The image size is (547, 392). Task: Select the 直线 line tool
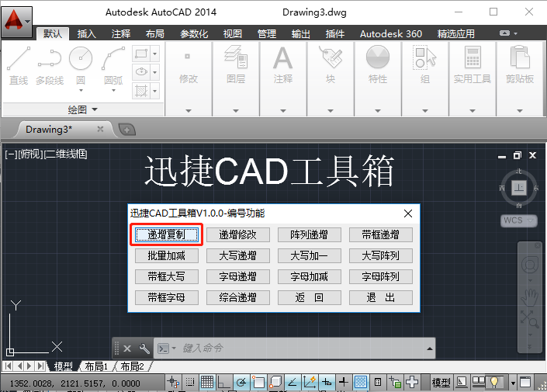click(19, 66)
